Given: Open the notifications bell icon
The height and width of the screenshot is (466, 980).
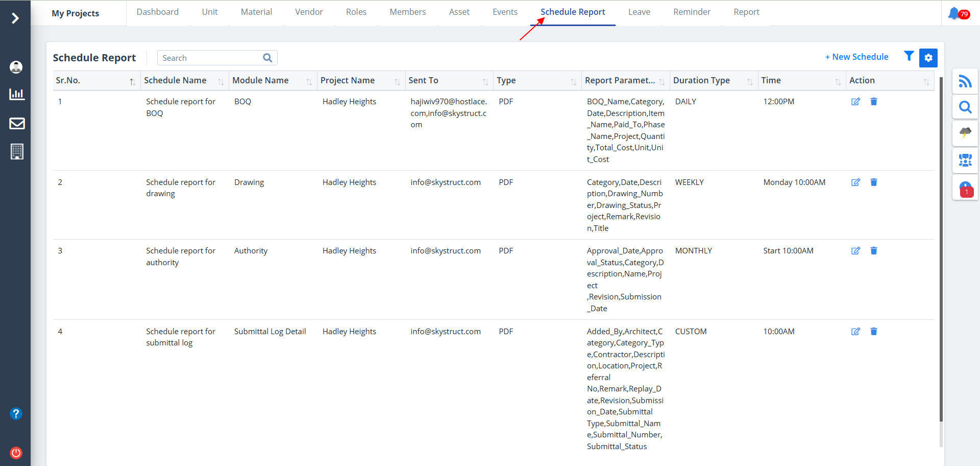Looking at the screenshot, I should pos(953,13).
